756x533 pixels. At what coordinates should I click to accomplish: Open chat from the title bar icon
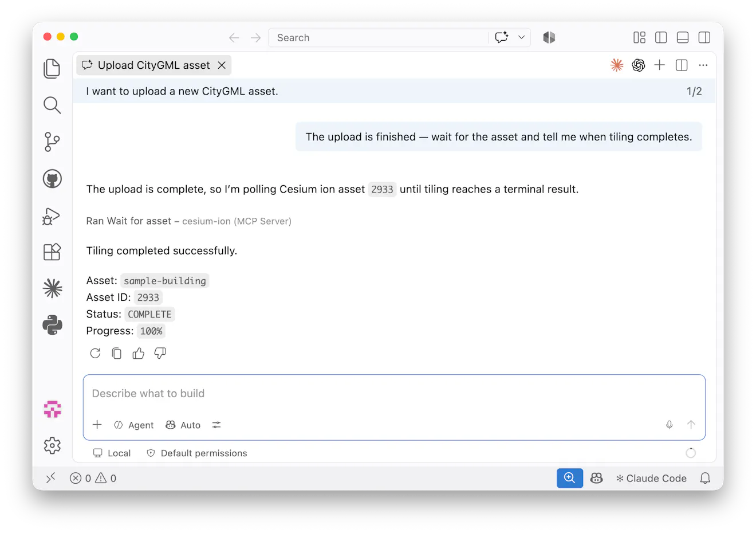click(502, 37)
